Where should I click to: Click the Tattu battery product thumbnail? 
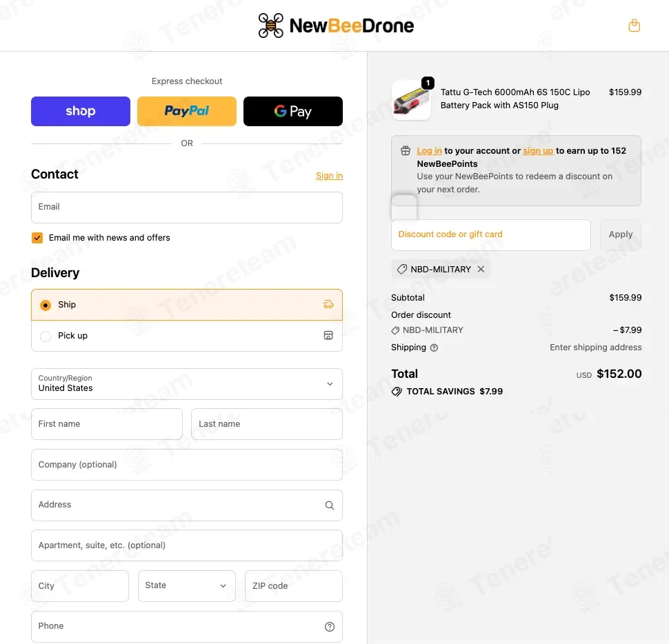point(411,101)
